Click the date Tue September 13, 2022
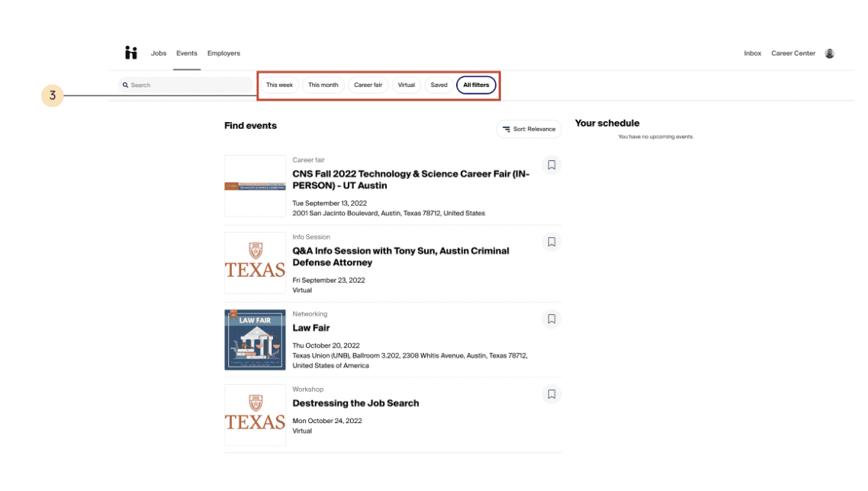Screen dimensions: 868x491 click(330, 203)
